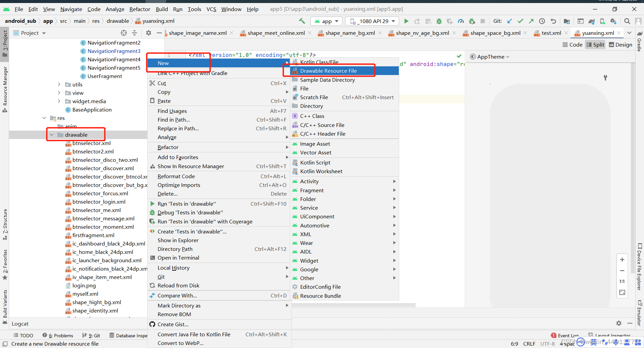This screenshot has height=348, width=644.
Task: Open Project Structure icon in toolbar
Action: point(567,21)
